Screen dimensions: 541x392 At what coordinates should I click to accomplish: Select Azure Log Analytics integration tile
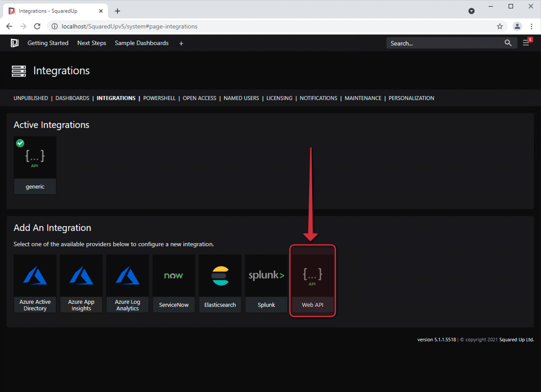127,284
